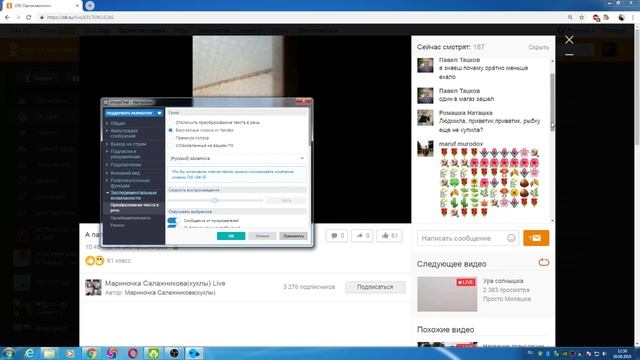Open the voice dropdown showing Русский Abramova
Image resolution: width=640 pixels, height=360 pixels.
237,158
